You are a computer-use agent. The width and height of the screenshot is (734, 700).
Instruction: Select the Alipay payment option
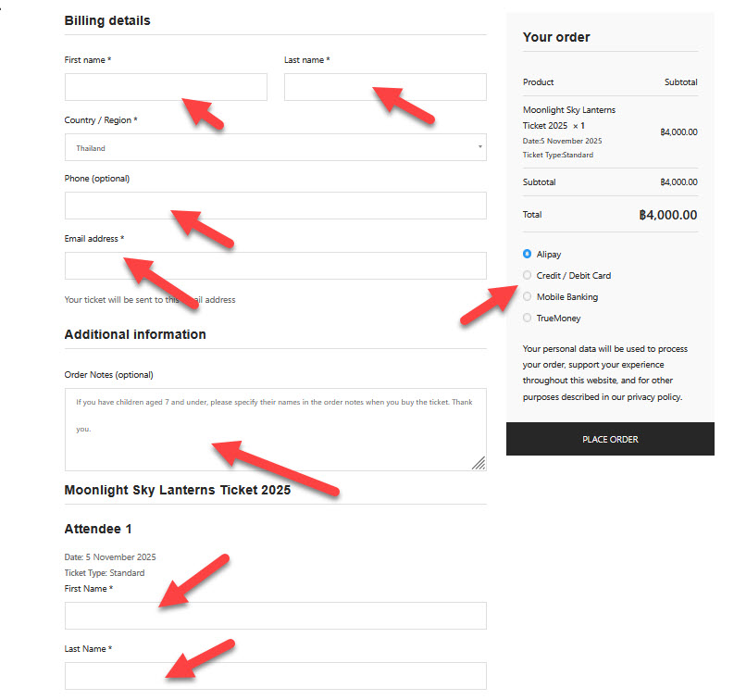pyautogui.click(x=528, y=254)
